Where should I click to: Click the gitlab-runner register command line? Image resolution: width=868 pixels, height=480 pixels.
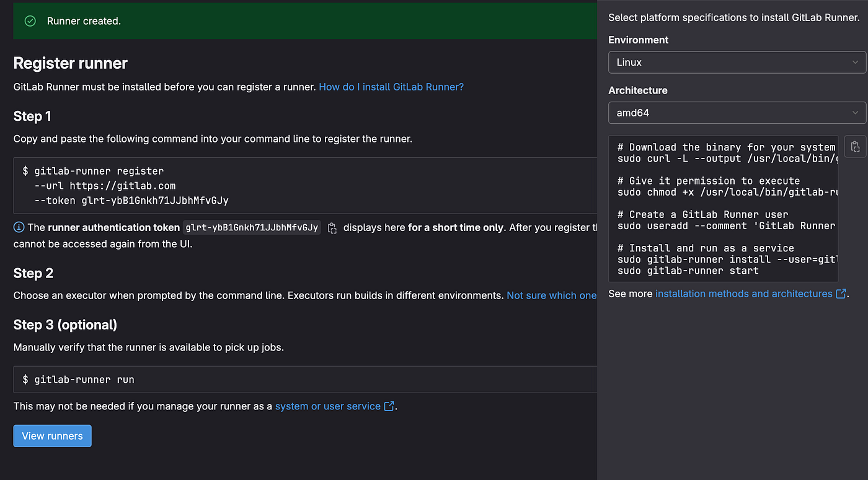pos(93,171)
